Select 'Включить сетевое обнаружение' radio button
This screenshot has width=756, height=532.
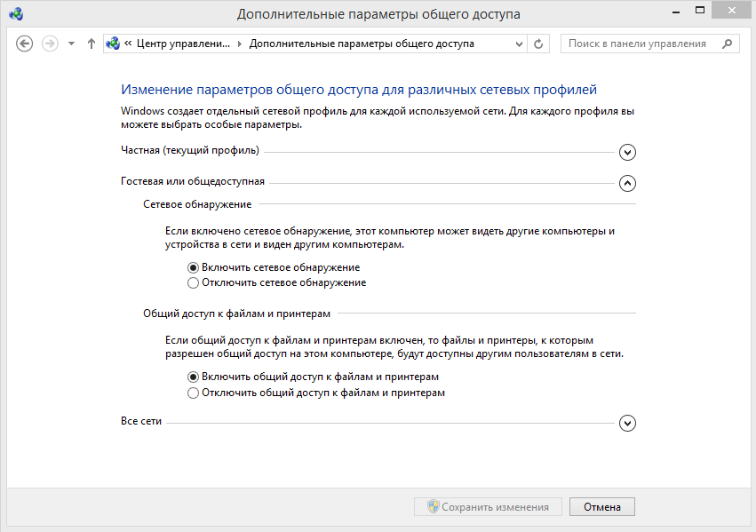[193, 267]
